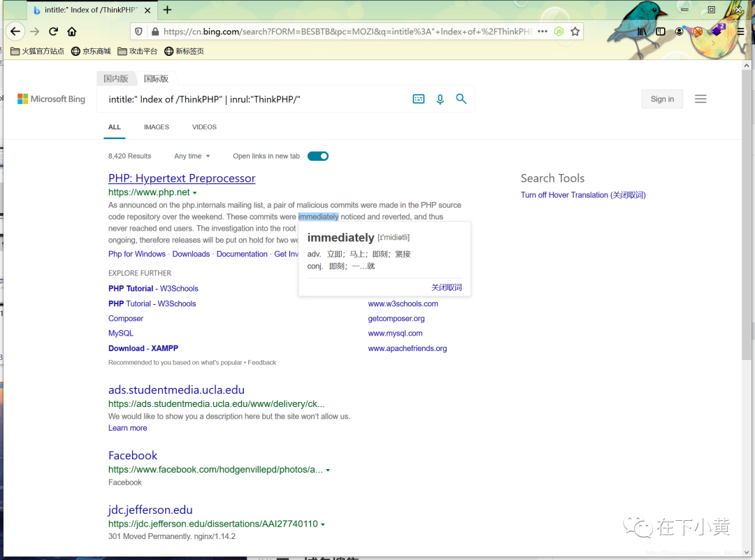
Task: Open the 'Composer' explore further link
Action: click(x=126, y=318)
